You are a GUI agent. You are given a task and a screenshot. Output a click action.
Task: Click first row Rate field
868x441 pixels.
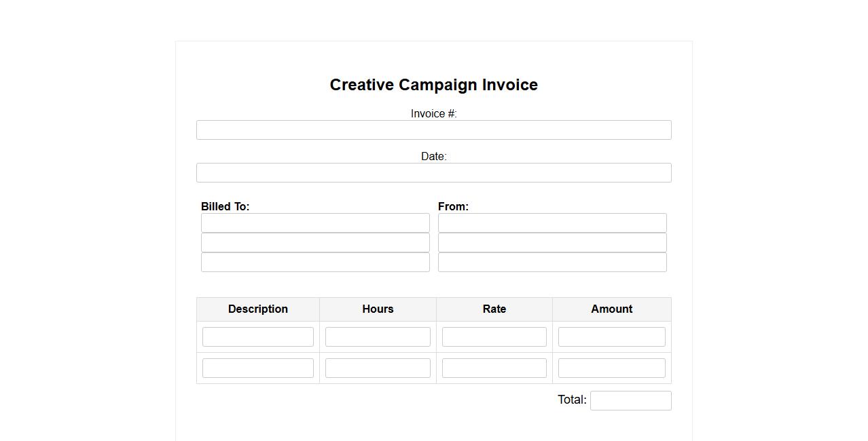(x=494, y=337)
